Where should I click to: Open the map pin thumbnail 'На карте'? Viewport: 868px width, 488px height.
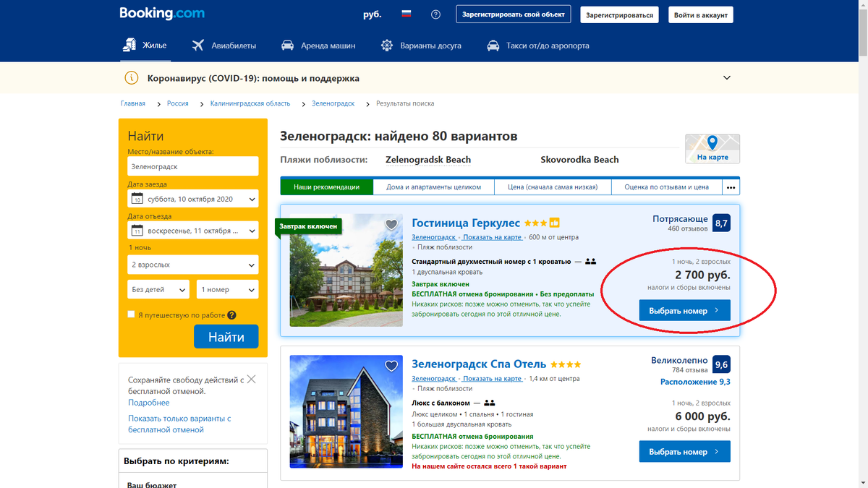[712, 148]
